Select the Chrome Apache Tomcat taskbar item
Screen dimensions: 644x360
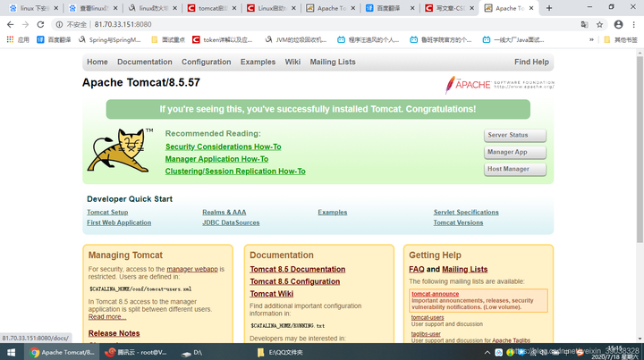click(62, 352)
